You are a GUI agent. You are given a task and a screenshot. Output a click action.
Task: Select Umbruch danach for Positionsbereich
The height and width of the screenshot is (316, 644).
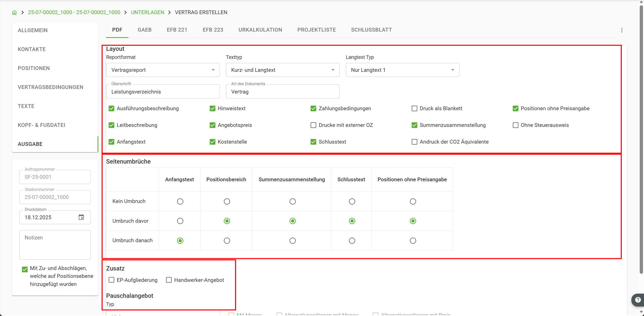(x=227, y=241)
